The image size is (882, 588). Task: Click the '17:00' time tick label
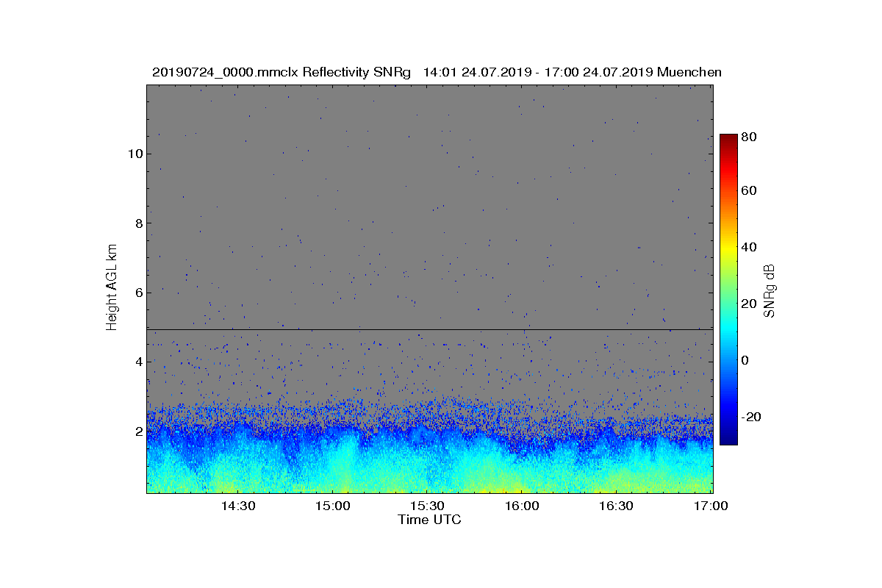tap(711, 506)
